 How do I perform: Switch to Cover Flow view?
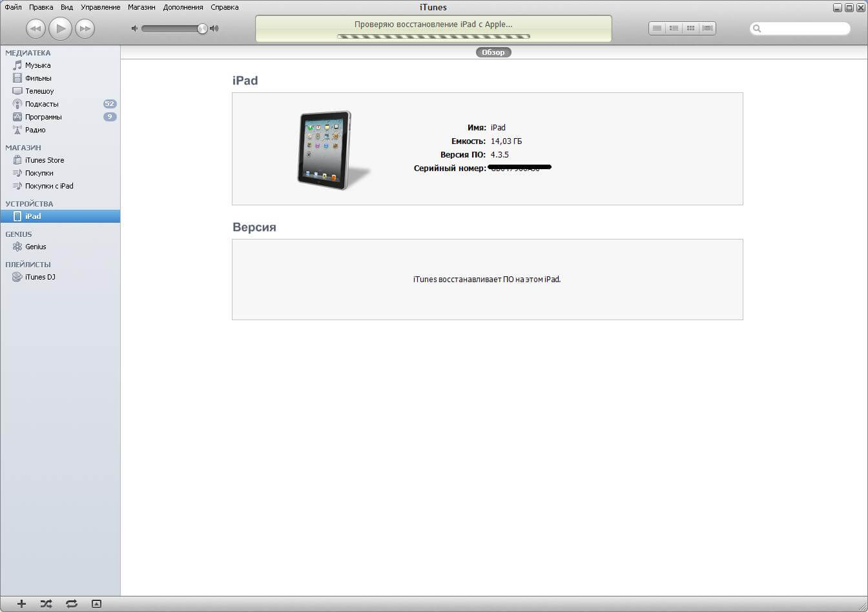click(x=707, y=28)
